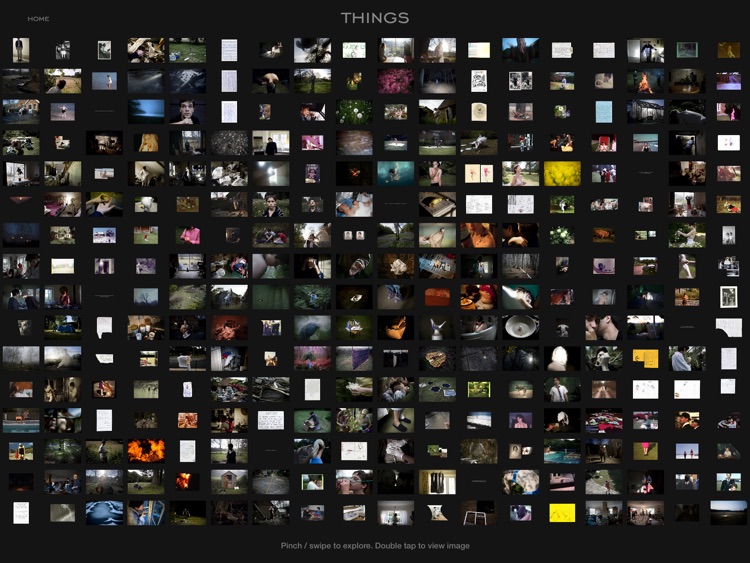The width and height of the screenshot is (750, 563).
Task: Open portrait of man resting chin on hand
Action: click(x=187, y=112)
